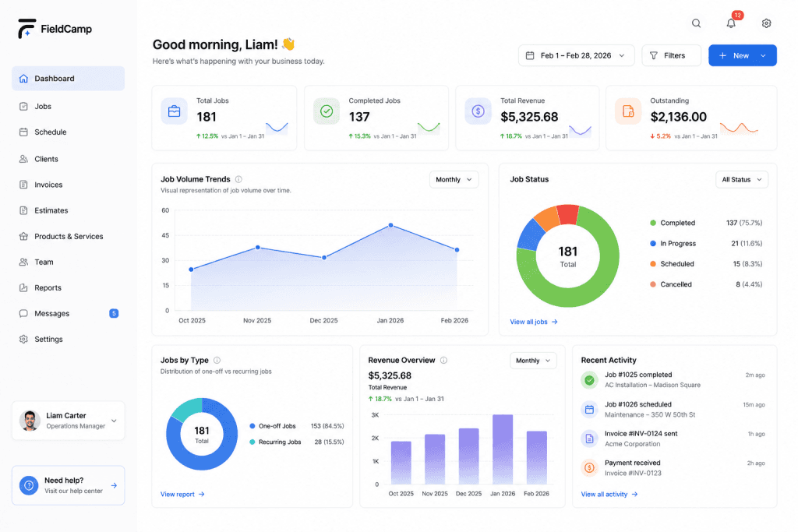798x532 pixels.
Task: Go to Dashboard in sidebar
Action: 69,79
